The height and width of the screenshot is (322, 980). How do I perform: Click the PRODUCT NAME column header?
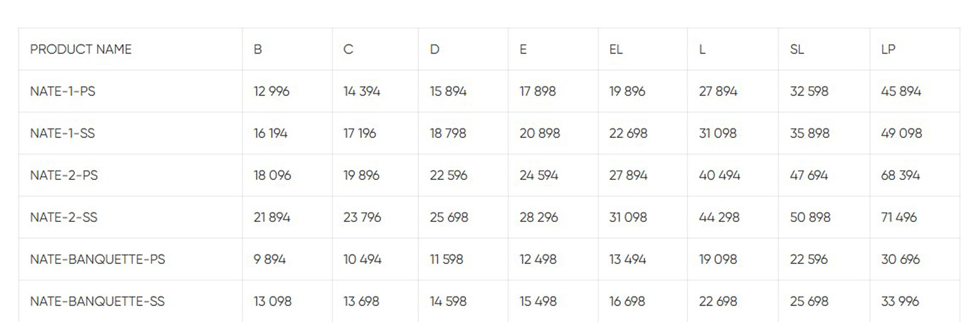pyautogui.click(x=81, y=50)
